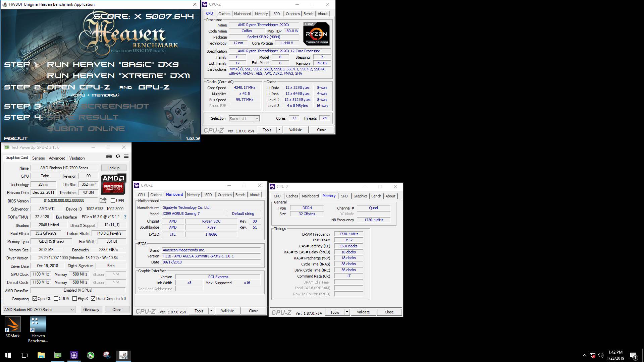Click the bus interface question mark
Image resolution: width=644 pixels, height=362 pixels.
coord(125,217)
